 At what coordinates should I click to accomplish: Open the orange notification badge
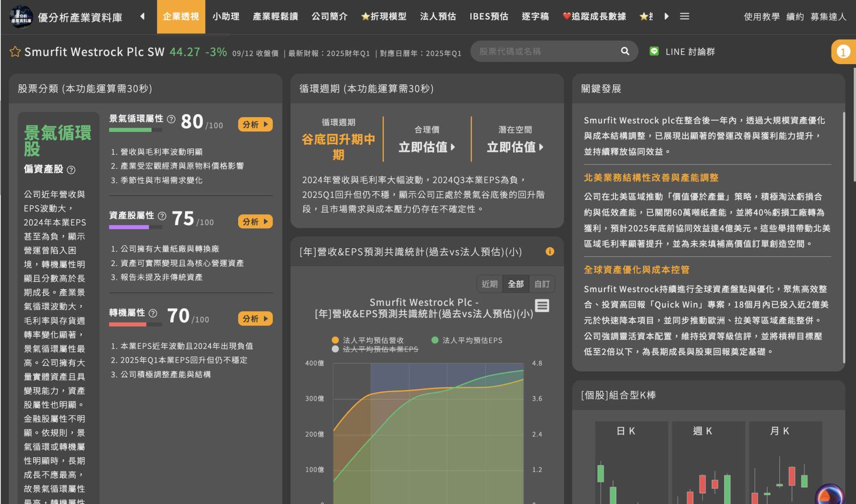[x=843, y=52]
